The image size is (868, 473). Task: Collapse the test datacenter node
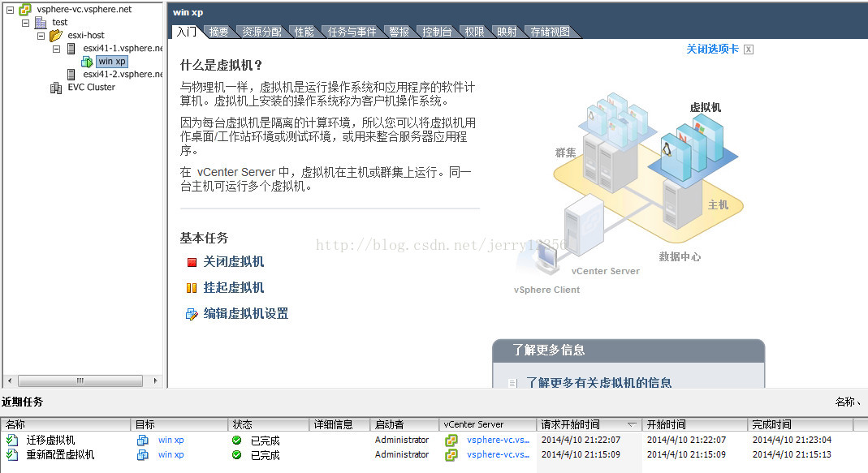click(x=25, y=23)
